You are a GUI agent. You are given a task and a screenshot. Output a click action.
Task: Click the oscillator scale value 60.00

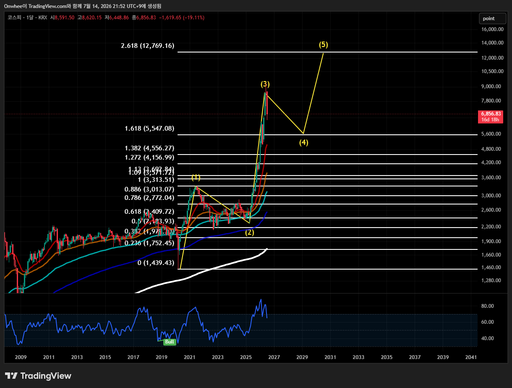click(487, 322)
